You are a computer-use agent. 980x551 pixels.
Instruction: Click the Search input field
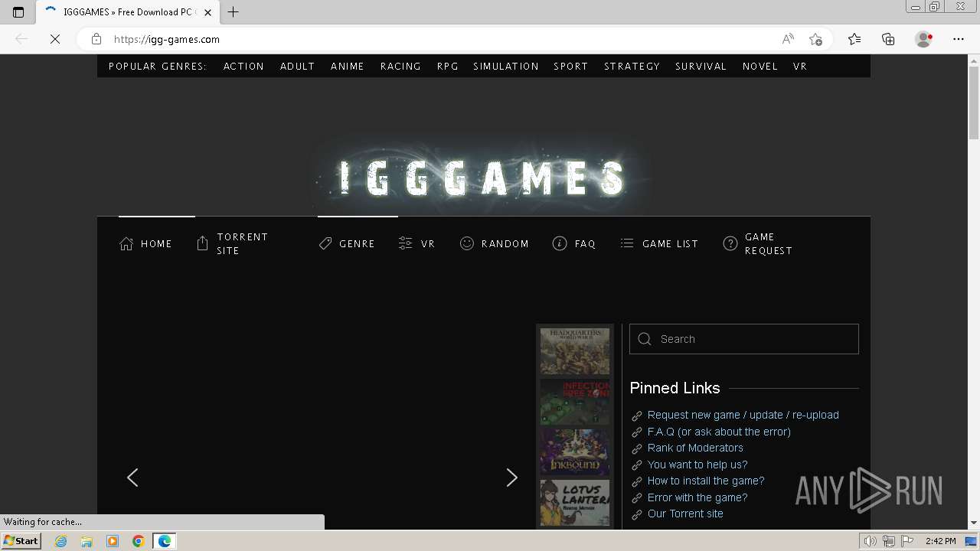click(x=744, y=339)
